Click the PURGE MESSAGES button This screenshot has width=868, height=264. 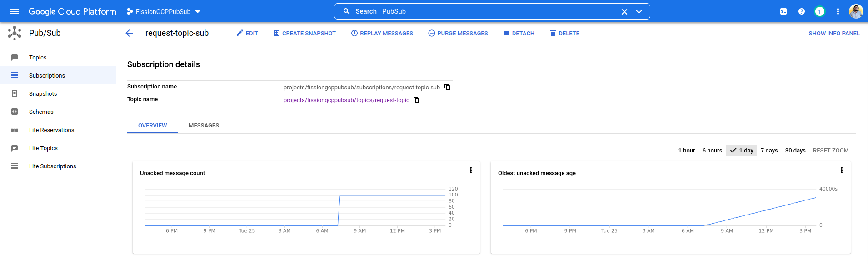point(458,34)
